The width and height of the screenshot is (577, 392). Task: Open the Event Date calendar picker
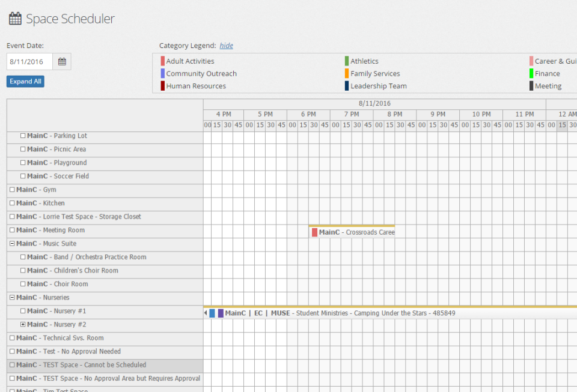pos(62,61)
